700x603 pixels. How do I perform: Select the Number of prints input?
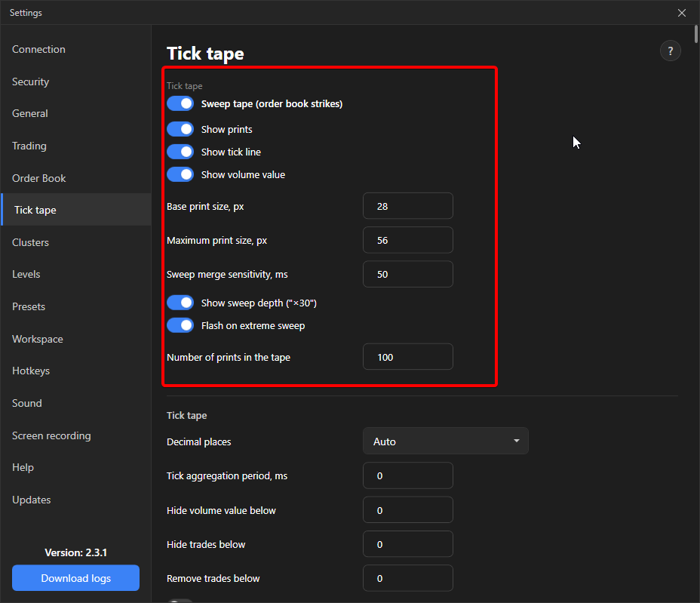408,357
